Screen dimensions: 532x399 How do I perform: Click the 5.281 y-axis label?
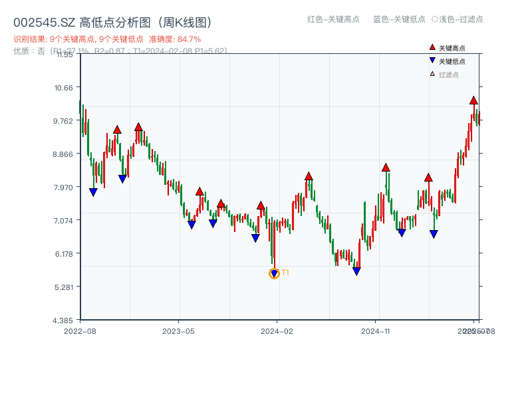(x=64, y=287)
